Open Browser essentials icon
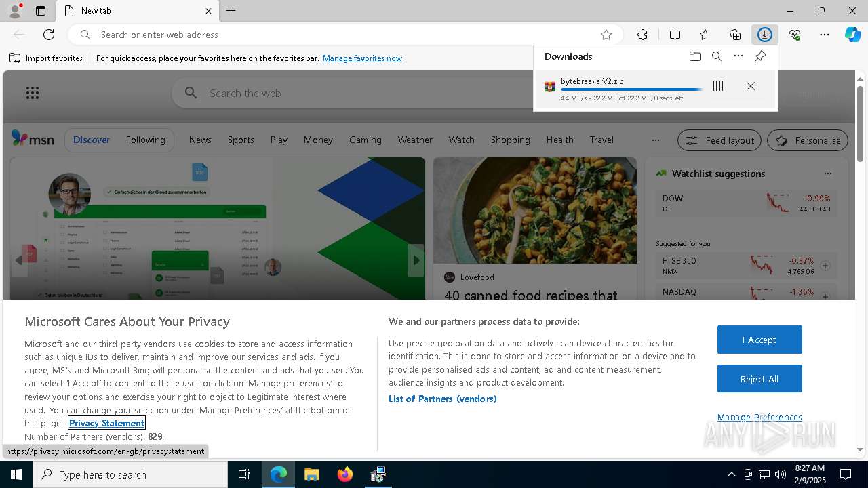Screen dimensions: 868x488 point(795,35)
